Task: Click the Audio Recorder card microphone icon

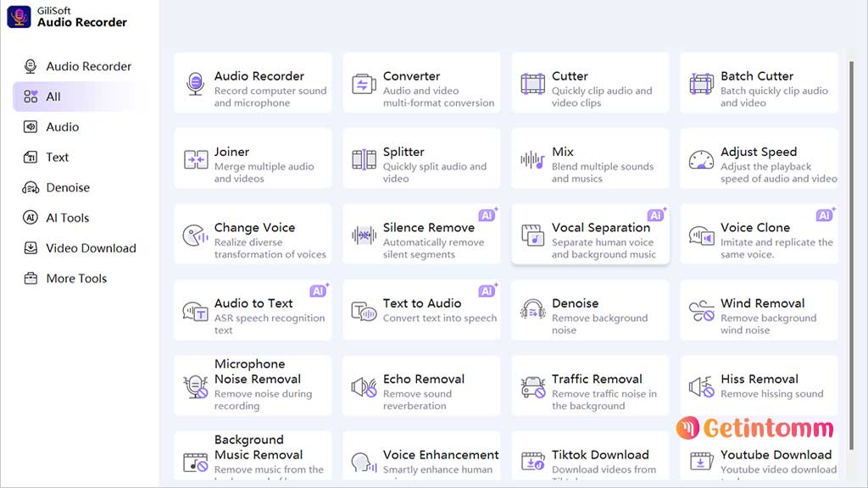Action: pyautogui.click(x=195, y=84)
